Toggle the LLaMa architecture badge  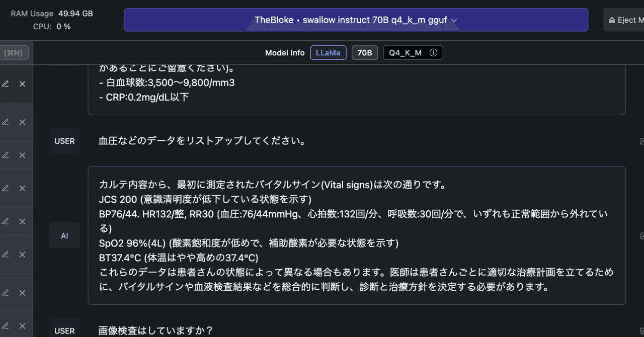(x=328, y=52)
